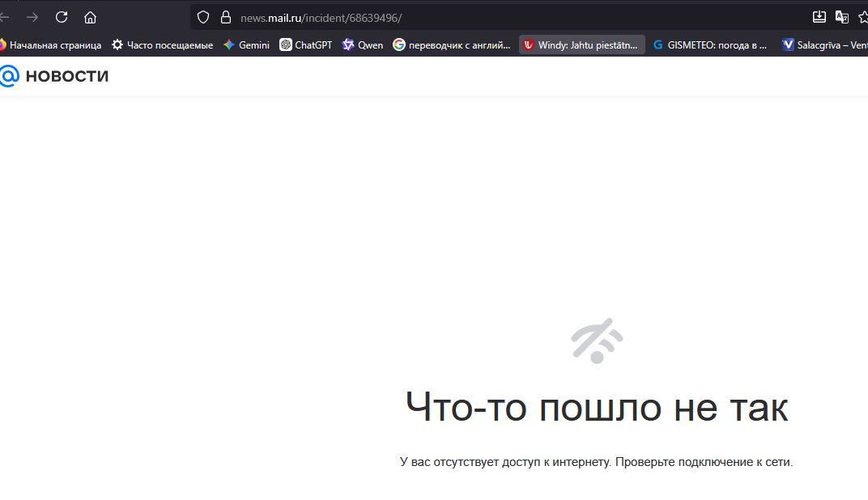Open the Начальная страница bookmark
Screen dimensions: 868x500
tap(50, 44)
